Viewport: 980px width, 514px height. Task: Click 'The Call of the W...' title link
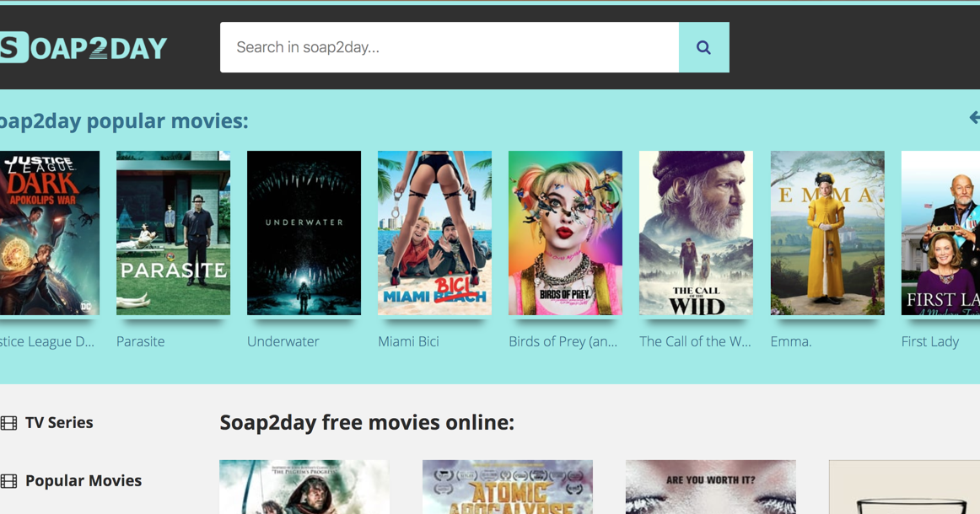(695, 341)
